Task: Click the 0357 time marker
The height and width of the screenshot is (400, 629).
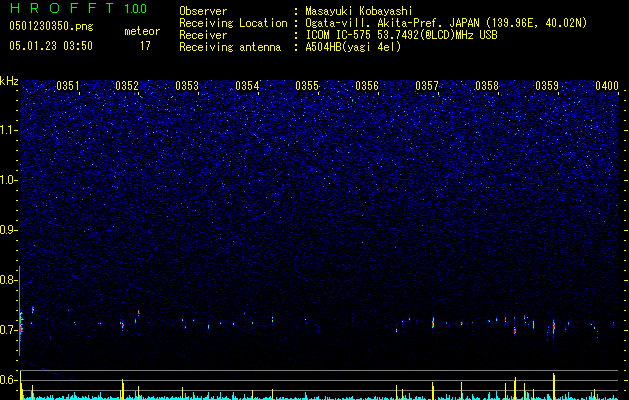Action: [x=427, y=86]
